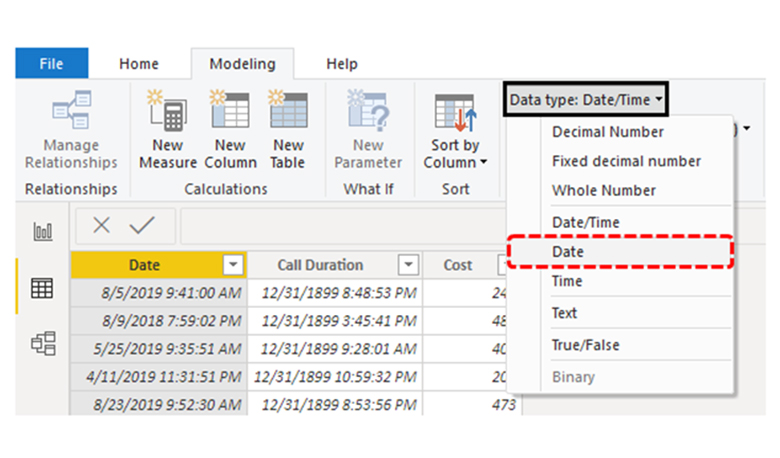Select cell 8/23/2019 9:52:30 AM
The image size is (780, 458).
click(159, 404)
